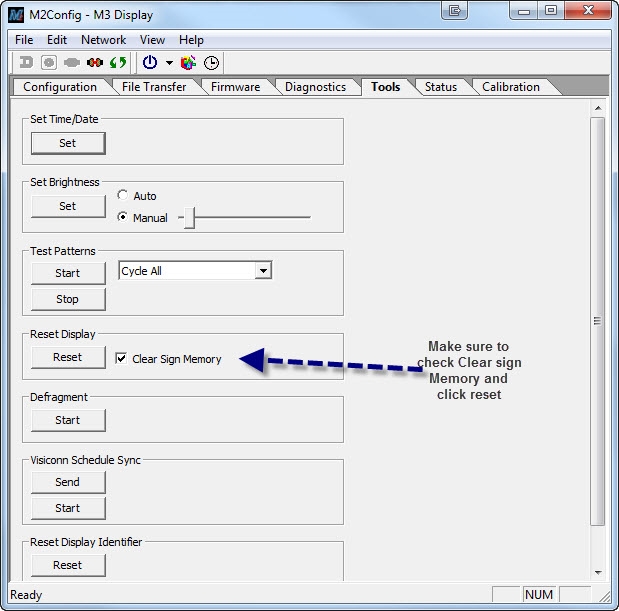The image size is (619, 611).
Task: Expand the Cycle All test pattern dropdown
Action: (x=263, y=271)
